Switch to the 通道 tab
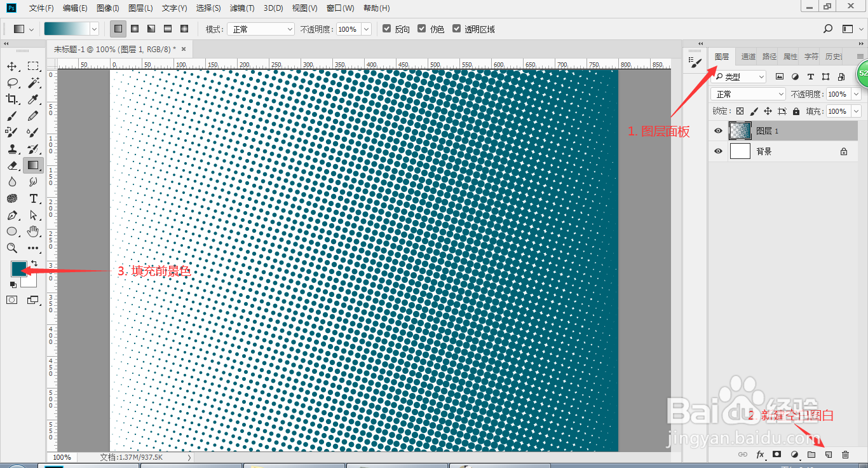This screenshot has height=468, width=868. pyautogui.click(x=749, y=57)
